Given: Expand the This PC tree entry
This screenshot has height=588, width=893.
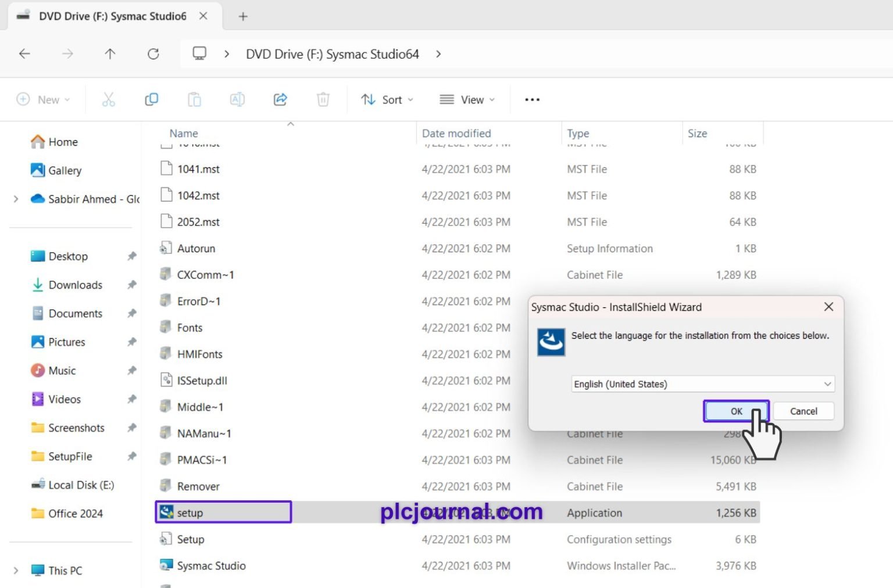Looking at the screenshot, I should 16,571.
